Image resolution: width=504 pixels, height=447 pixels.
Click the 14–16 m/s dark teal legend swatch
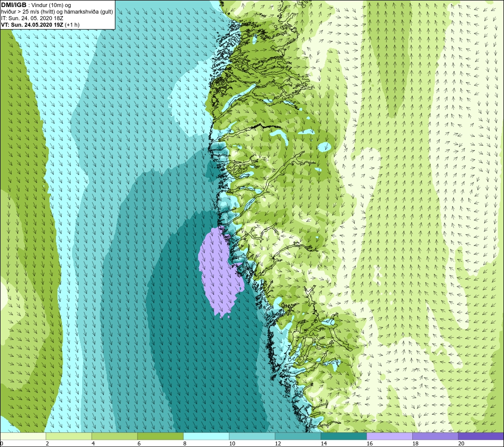tap(344, 436)
